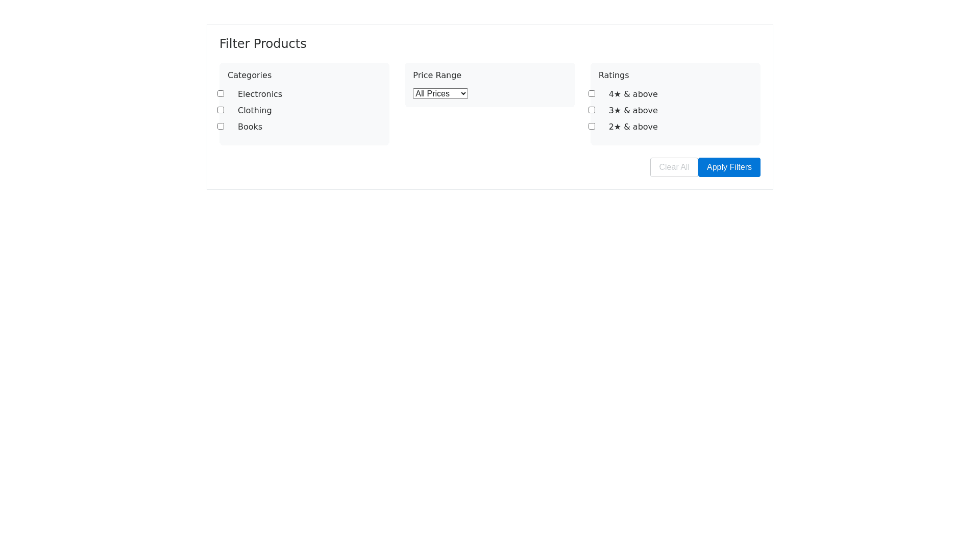
Task: Click the '4★ & above' label text
Action: click(633, 94)
